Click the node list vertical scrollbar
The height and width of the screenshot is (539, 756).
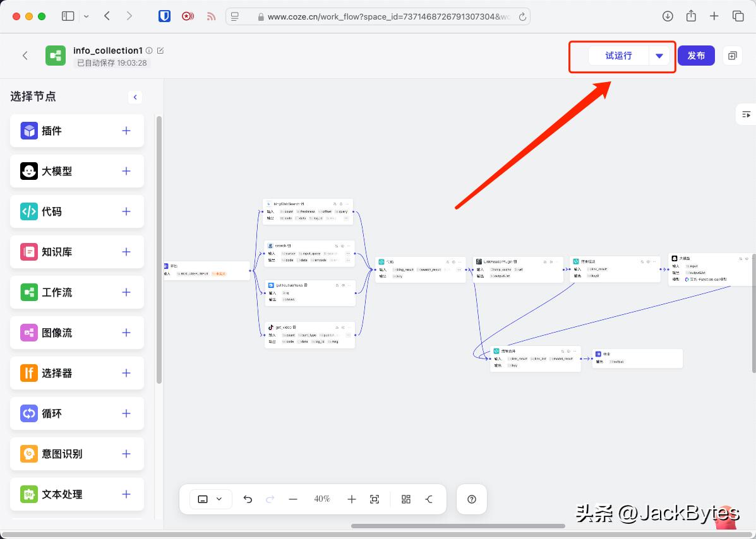[x=159, y=249]
